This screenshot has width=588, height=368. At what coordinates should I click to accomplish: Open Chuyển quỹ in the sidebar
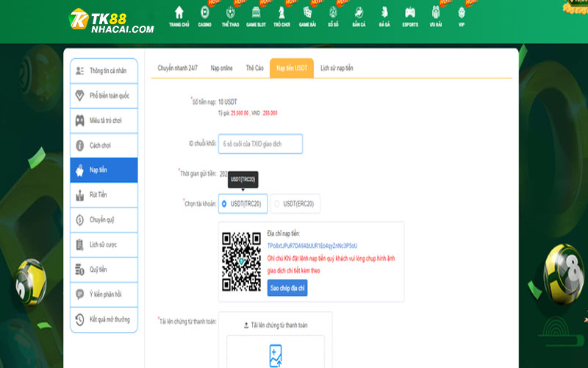104,219
